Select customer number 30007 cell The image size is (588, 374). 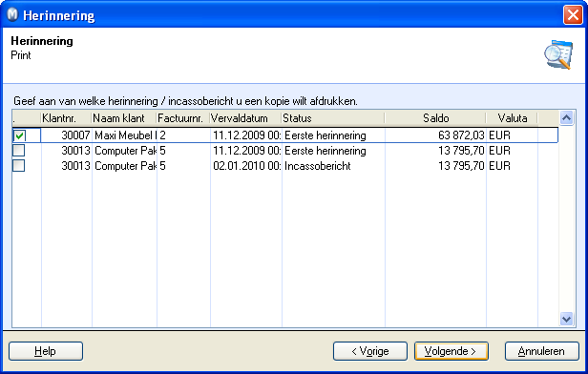tap(67, 135)
